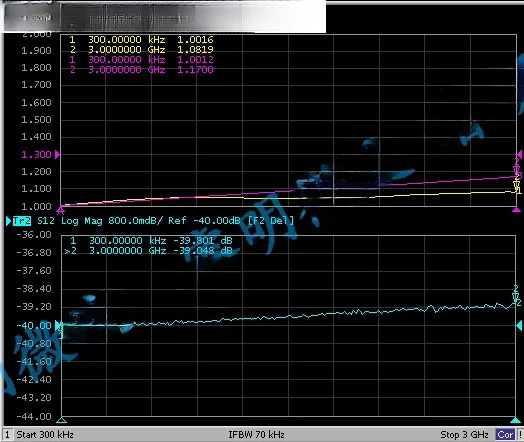Select the 800.0mdB/ scale value
Screen dimensions: 524x442
[137, 221]
